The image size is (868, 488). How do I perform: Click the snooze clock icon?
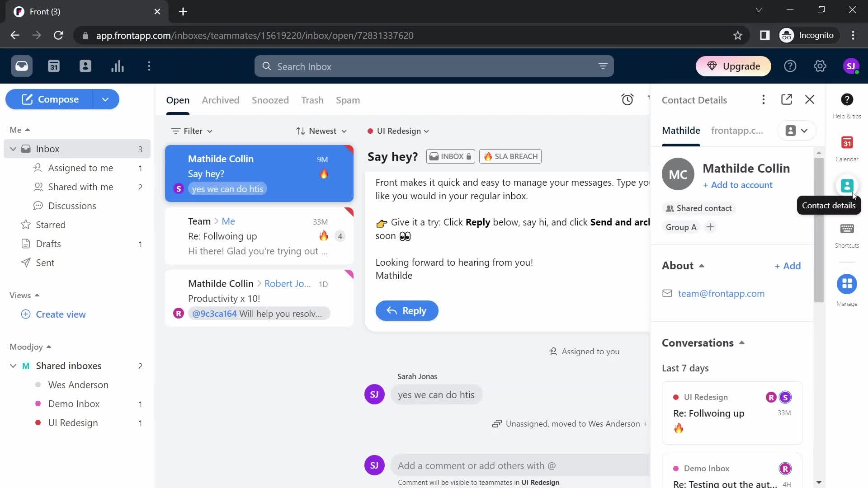click(627, 100)
